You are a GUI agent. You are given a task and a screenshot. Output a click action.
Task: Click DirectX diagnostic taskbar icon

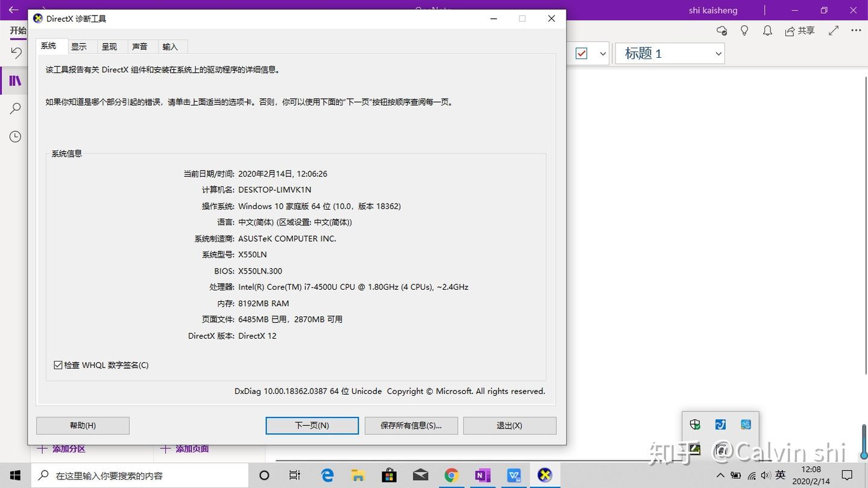[545, 475]
